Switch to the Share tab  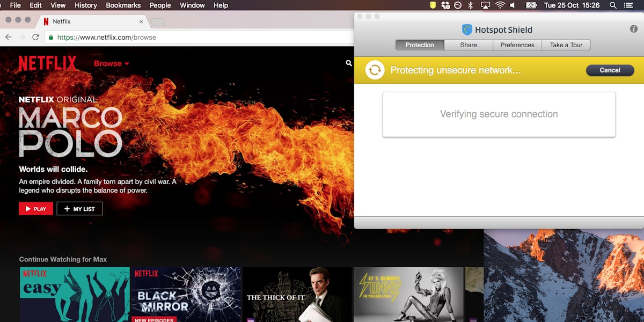(x=469, y=45)
